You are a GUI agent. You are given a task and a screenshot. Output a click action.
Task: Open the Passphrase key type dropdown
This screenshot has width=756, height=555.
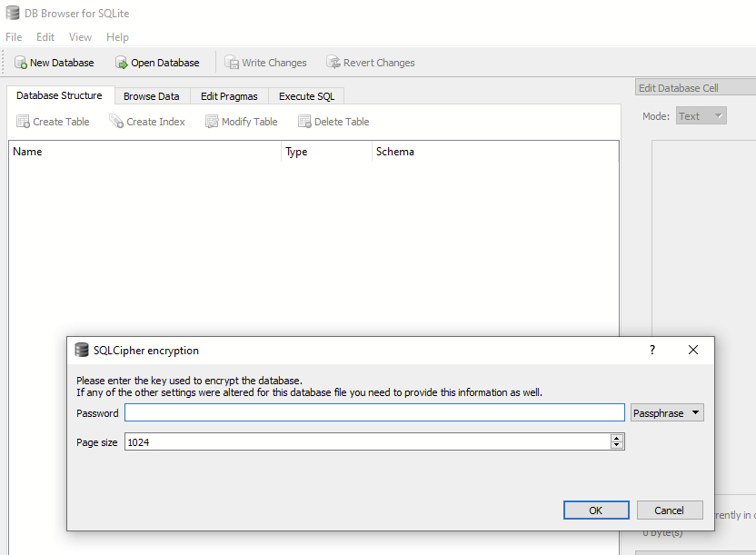(x=667, y=413)
